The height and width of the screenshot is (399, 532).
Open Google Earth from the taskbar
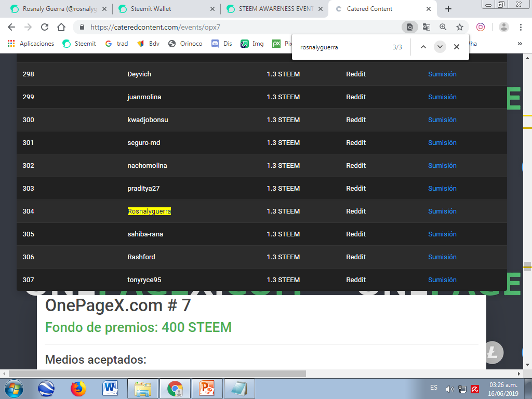tap(46, 389)
